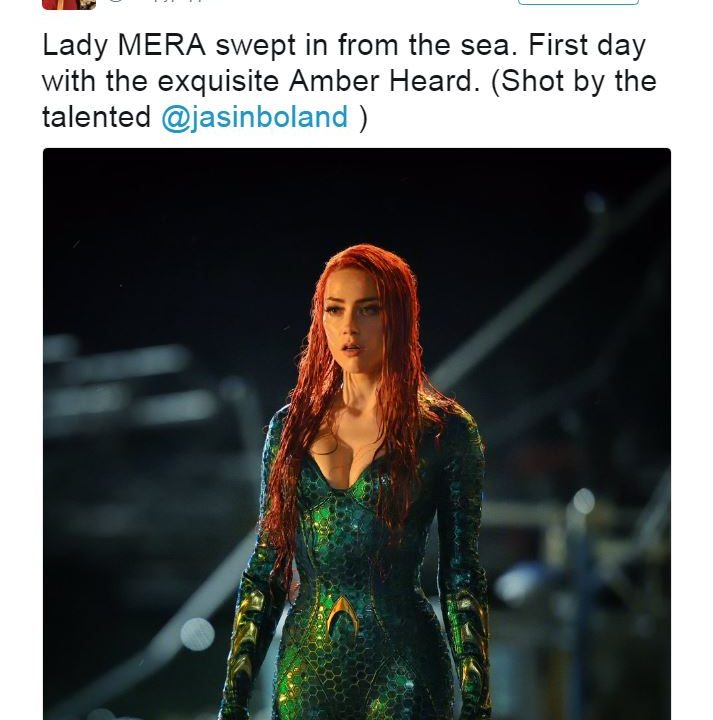Click the word "Lady" starting the tweet
Image resolution: width=713 pixels, height=720 pixels.
[x=74, y=45]
